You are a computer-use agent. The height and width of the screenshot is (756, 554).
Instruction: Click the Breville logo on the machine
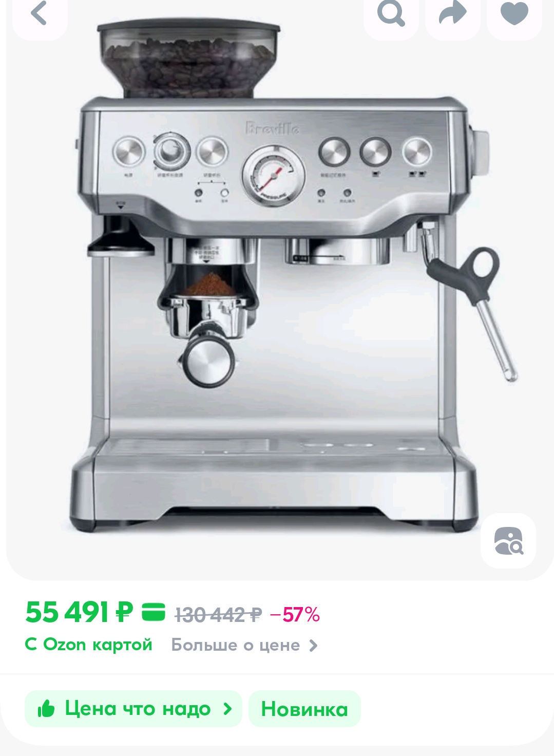pyautogui.click(x=272, y=128)
